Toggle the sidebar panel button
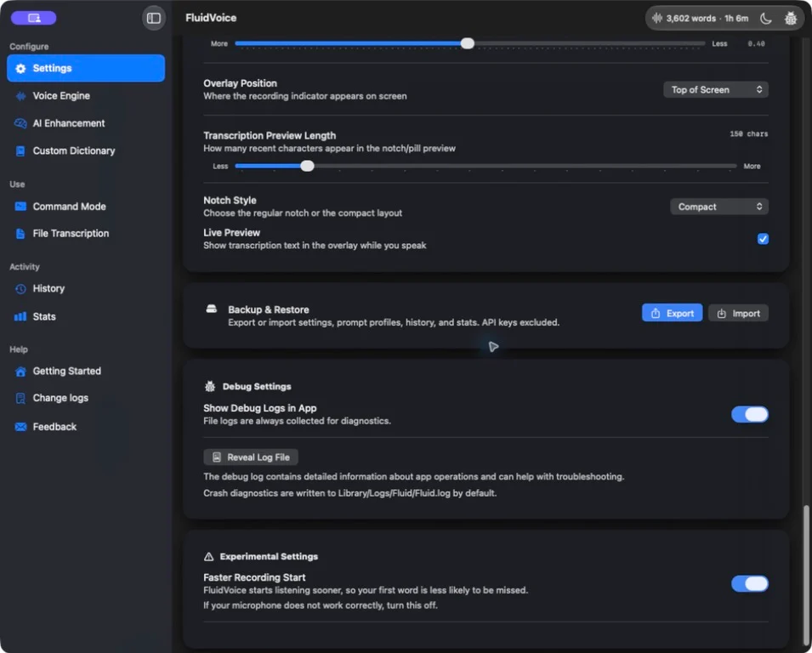The image size is (812, 653). click(x=153, y=18)
